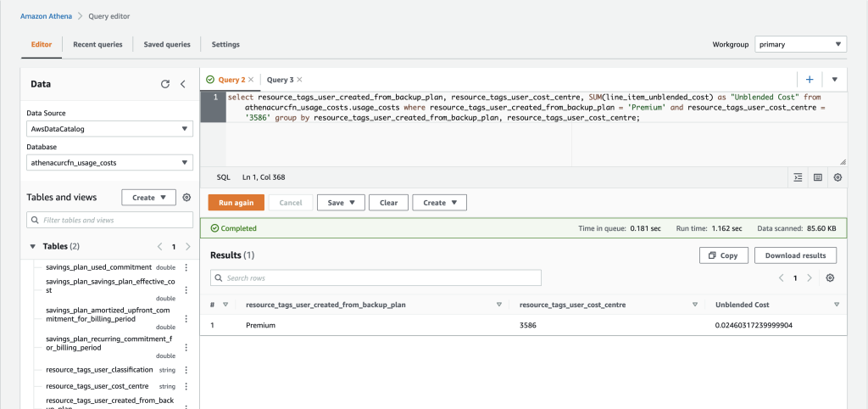Open the Settings tab

225,44
